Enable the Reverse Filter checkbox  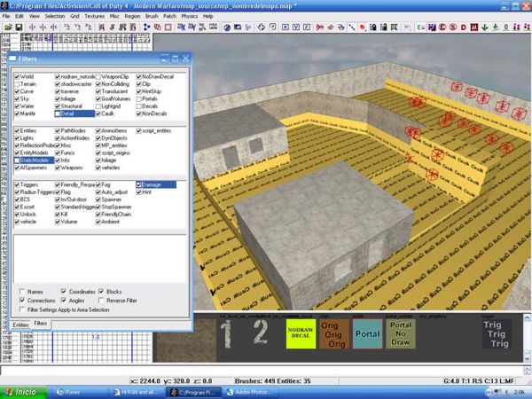[x=101, y=301]
